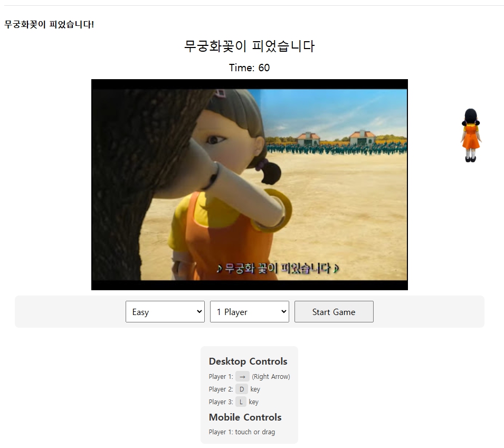Click the bold top-left page header text
Image resolution: width=504 pixels, height=448 pixels.
(x=49, y=24)
